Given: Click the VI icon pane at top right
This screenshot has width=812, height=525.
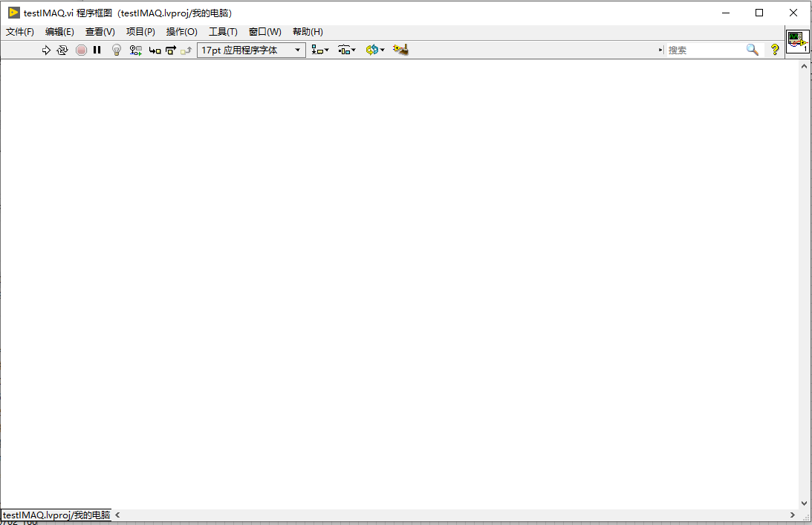Looking at the screenshot, I should coord(797,42).
